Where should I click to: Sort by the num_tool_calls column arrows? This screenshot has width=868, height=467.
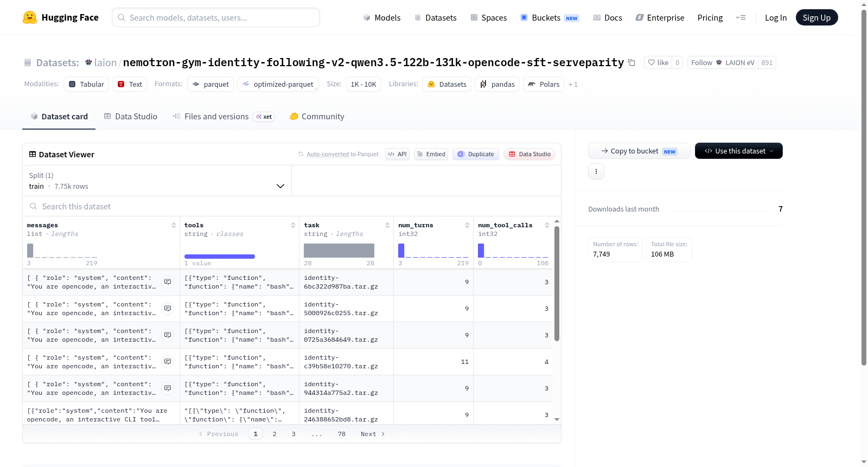(547, 225)
